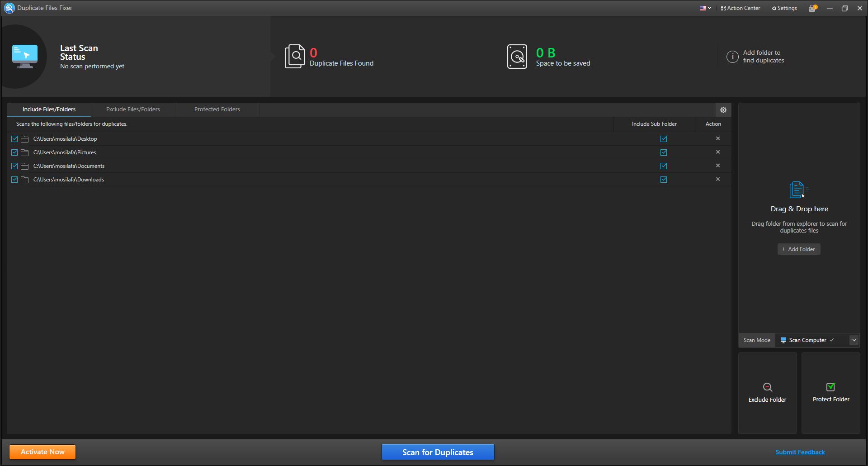Uncheck the Documents folder checkbox
Screen dimensions: 868x466
click(x=14, y=166)
